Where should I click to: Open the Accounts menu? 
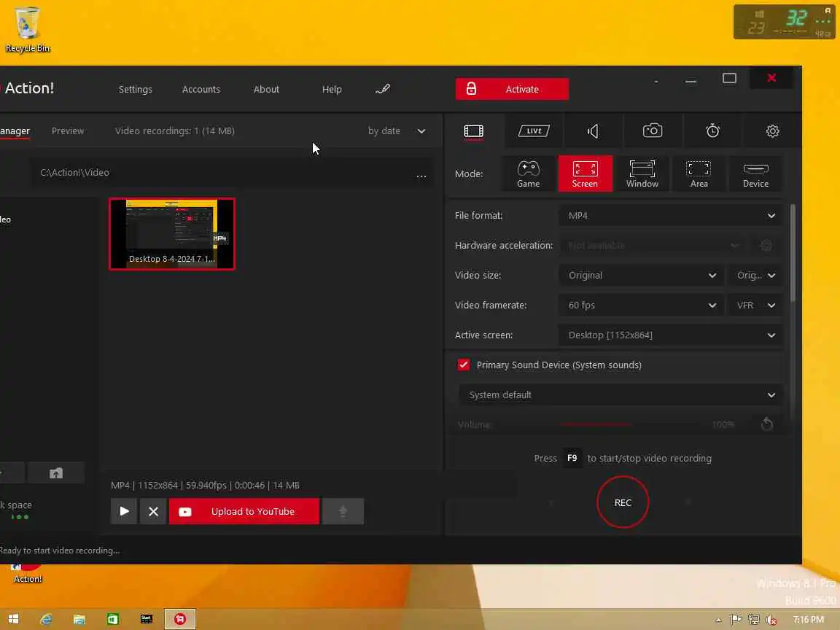click(x=201, y=90)
